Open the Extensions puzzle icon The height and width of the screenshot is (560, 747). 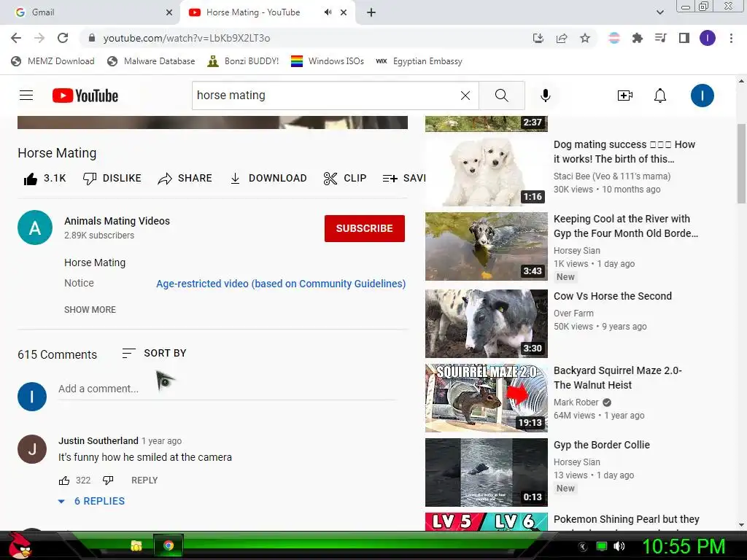click(638, 38)
